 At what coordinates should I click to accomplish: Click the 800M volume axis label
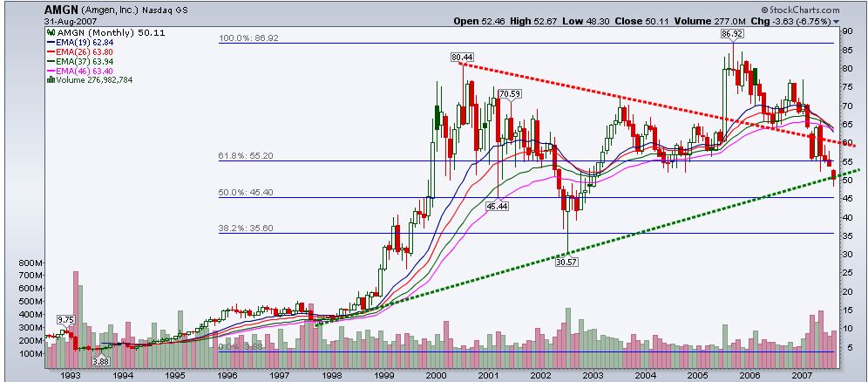[x=32, y=262]
